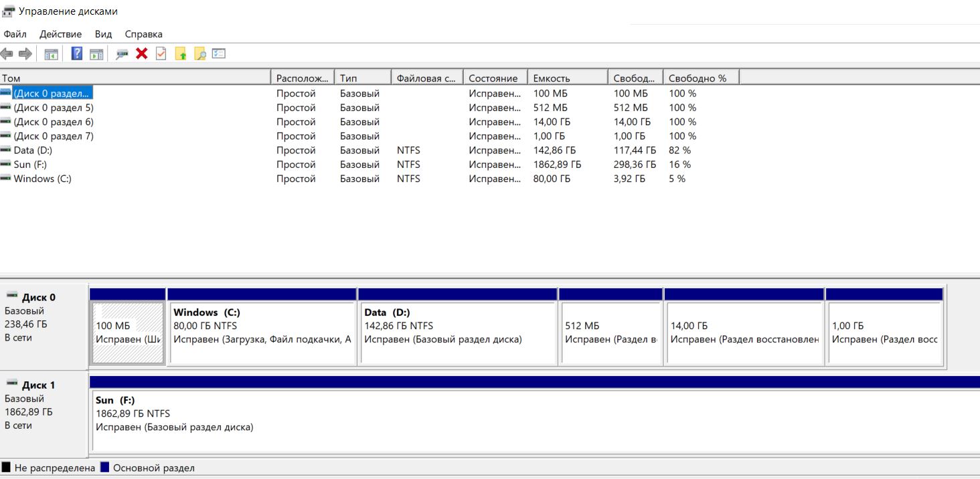980x479 pixels.
Task: Open the Вид menu
Action: pos(103,34)
